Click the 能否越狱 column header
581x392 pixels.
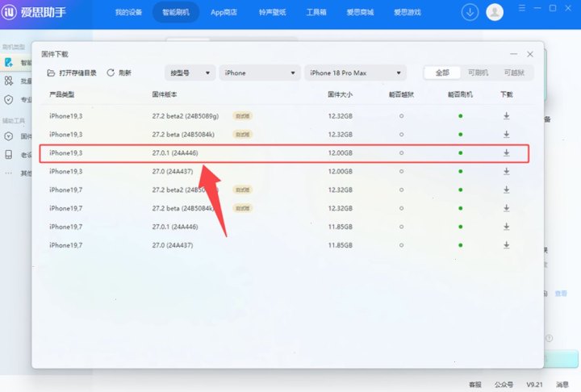[x=401, y=94]
